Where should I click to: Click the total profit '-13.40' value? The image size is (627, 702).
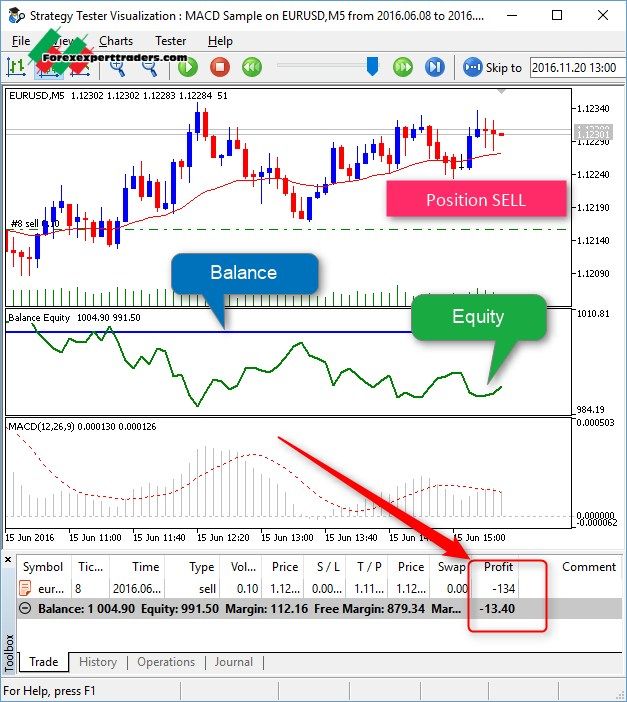click(497, 609)
